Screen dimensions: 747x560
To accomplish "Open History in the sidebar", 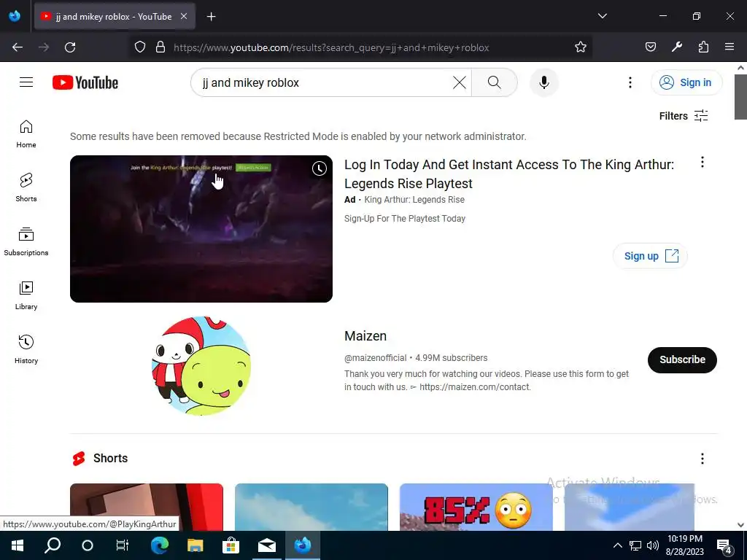I will [26, 349].
